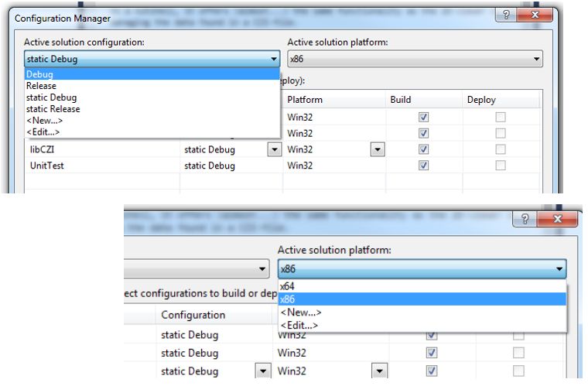Open the partially visible configuration combo box in lower dialog
The height and width of the screenshot is (386, 588).
pyautogui.click(x=197, y=268)
